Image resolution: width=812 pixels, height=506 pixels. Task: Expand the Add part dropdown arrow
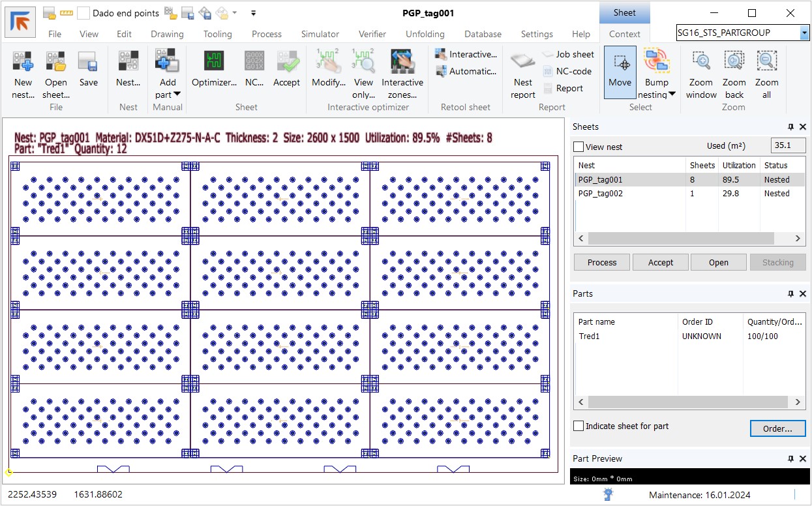pyautogui.click(x=176, y=95)
